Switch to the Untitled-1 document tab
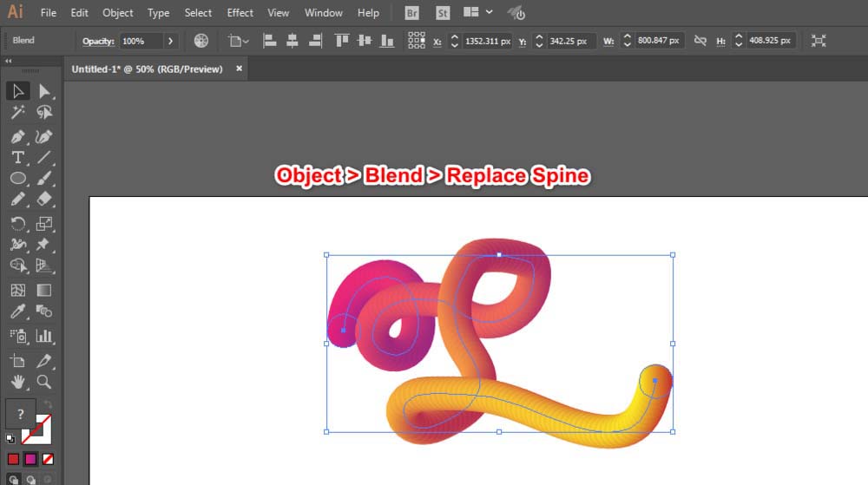868x485 pixels. click(x=147, y=69)
